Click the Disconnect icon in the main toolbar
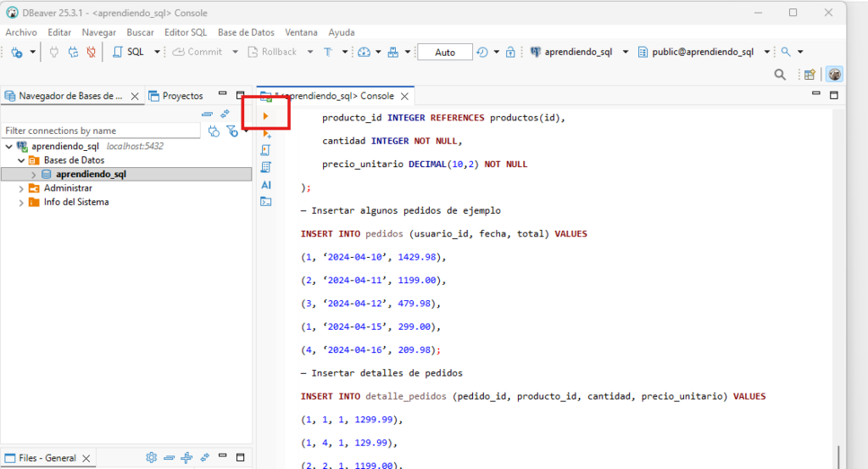The image size is (868, 469). pos(91,52)
